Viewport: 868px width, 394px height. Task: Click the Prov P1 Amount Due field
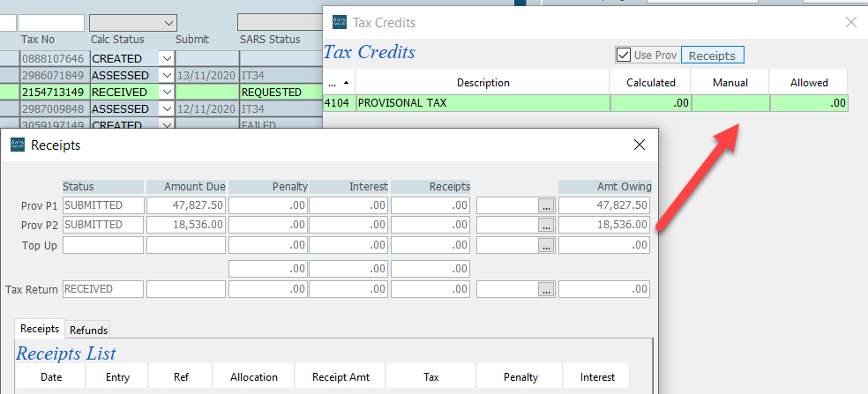pyautogui.click(x=186, y=205)
